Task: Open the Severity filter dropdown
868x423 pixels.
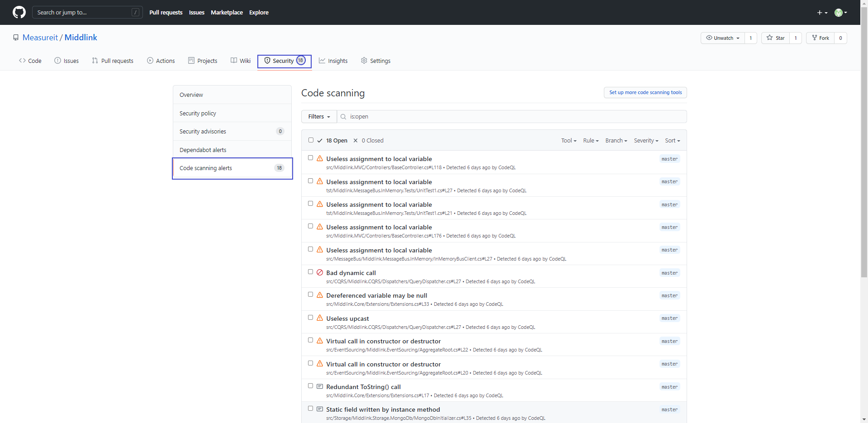Action: coord(646,141)
